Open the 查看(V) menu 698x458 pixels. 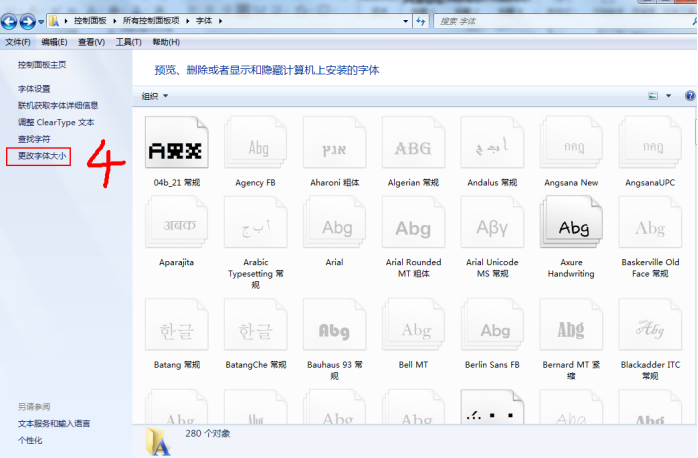(x=92, y=42)
